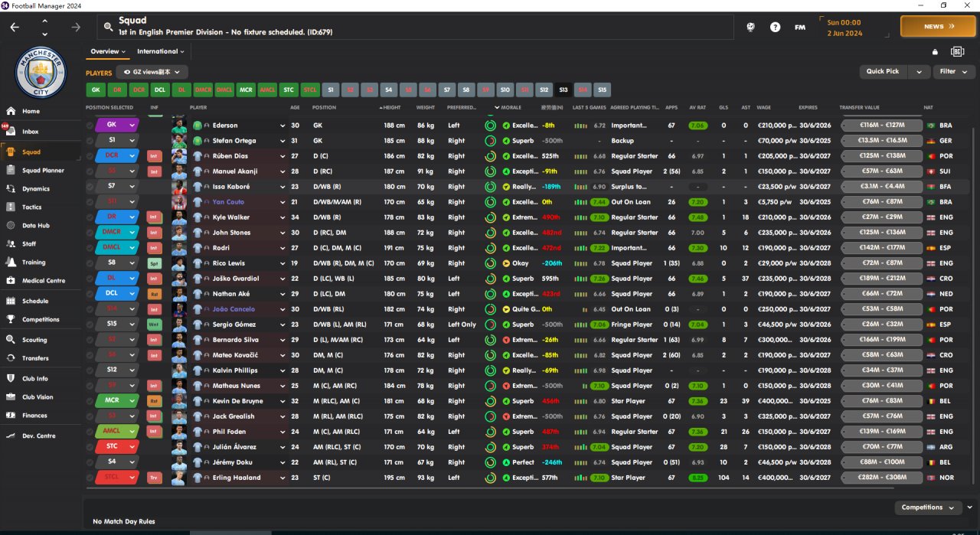Expand the Quick Pick arrow menu
The width and height of the screenshot is (980, 535).
tap(919, 71)
